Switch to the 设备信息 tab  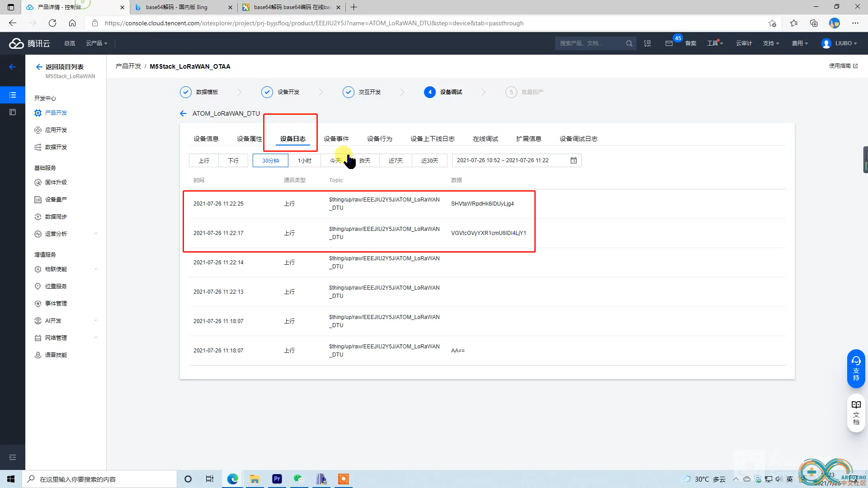206,139
